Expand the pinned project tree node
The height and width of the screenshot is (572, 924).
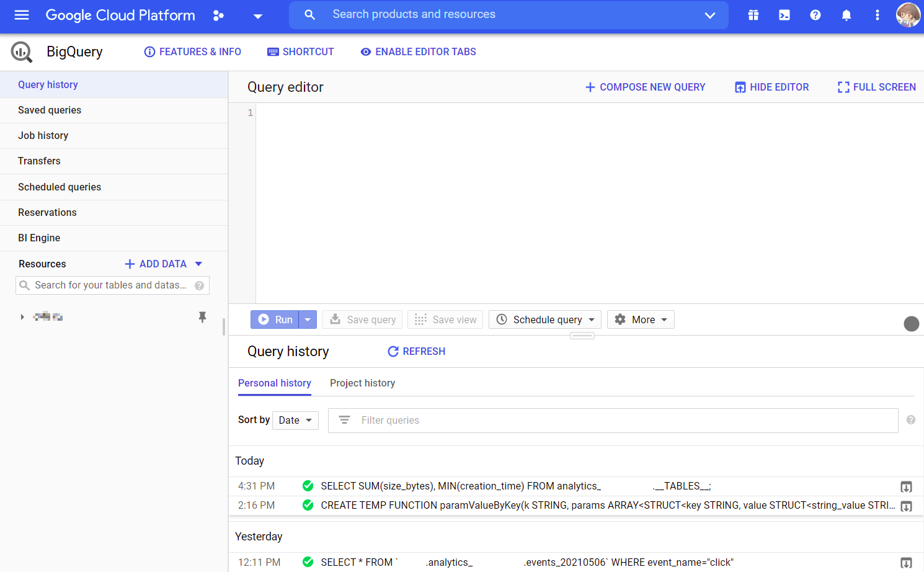click(x=22, y=317)
